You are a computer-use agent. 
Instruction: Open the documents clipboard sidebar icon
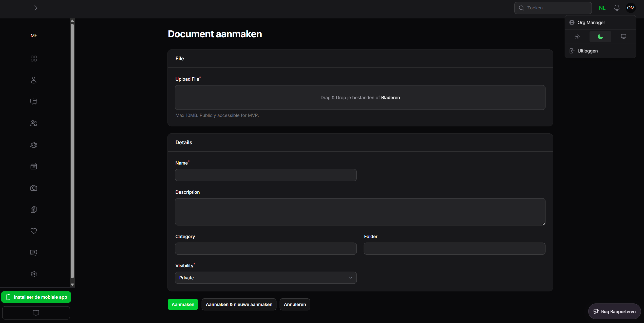(34, 209)
